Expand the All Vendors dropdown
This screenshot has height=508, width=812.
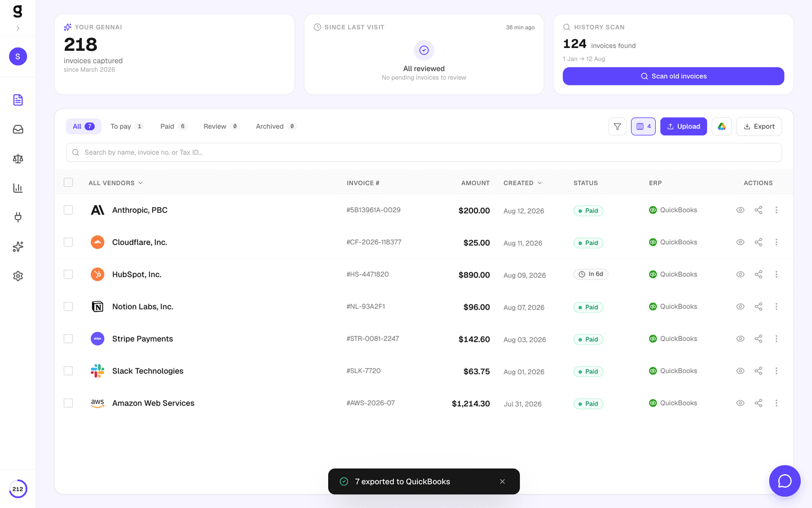[x=116, y=183]
